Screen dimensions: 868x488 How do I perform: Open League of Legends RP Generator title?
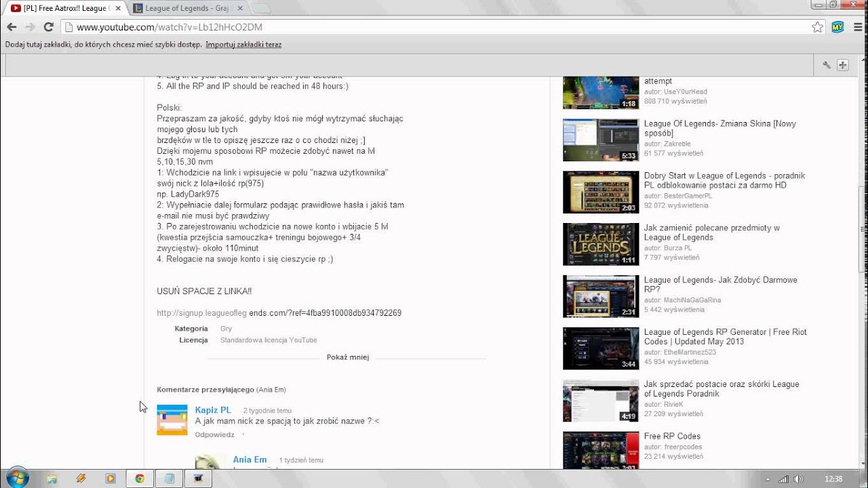click(725, 337)
